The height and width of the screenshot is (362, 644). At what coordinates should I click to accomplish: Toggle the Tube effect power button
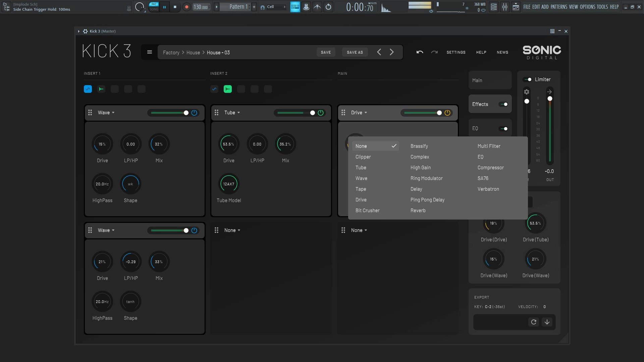tap(321, 113)
